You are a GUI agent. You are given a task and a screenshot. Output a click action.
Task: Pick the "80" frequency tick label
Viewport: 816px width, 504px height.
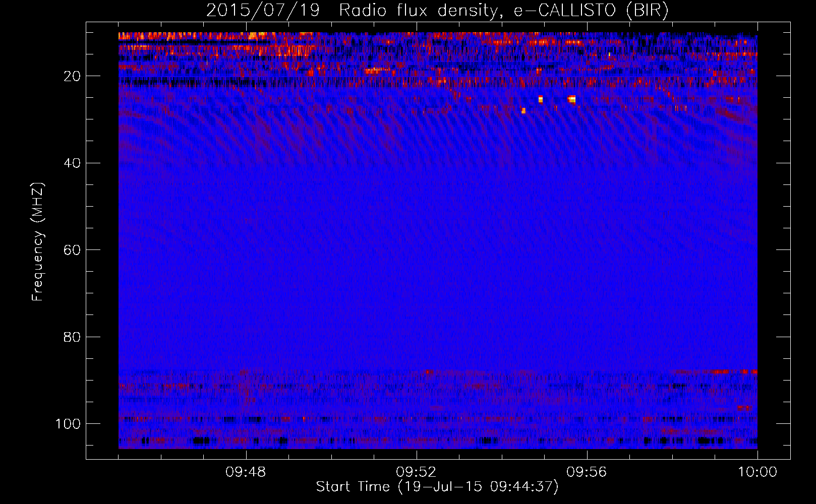(x=73, y=337)
